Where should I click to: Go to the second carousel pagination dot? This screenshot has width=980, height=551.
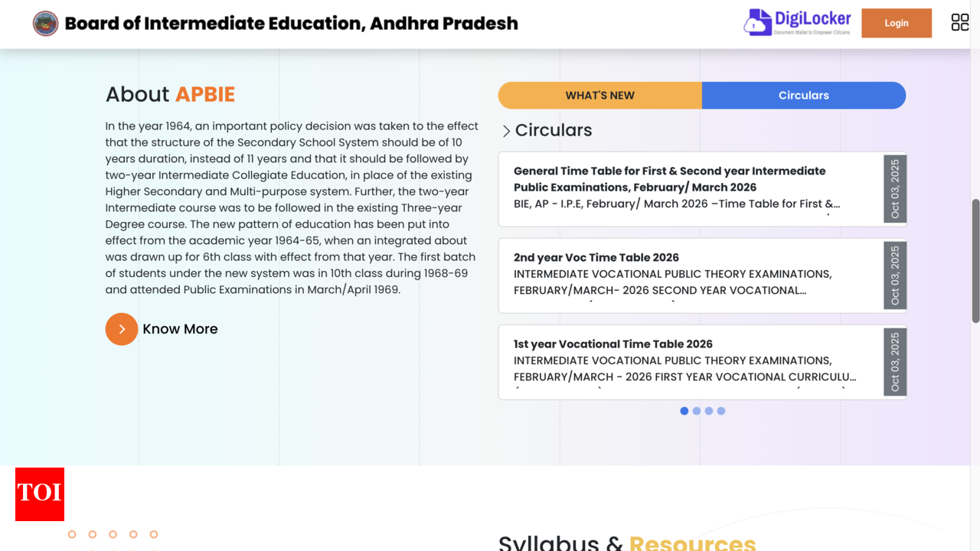[x=697, y=411]
